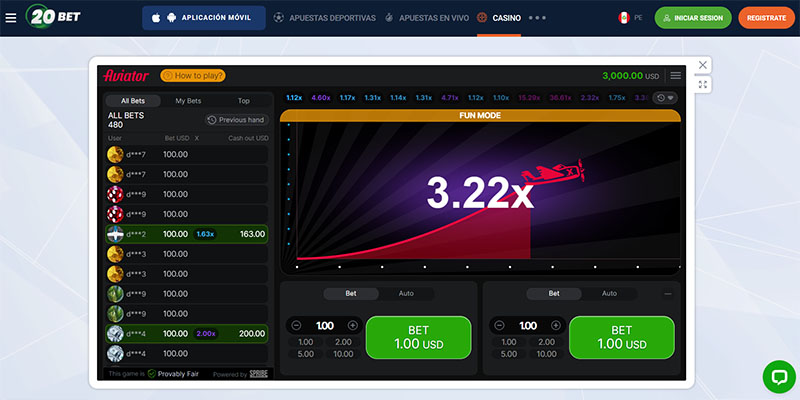Click left panel bet amount input field

(x=324, y=326)
